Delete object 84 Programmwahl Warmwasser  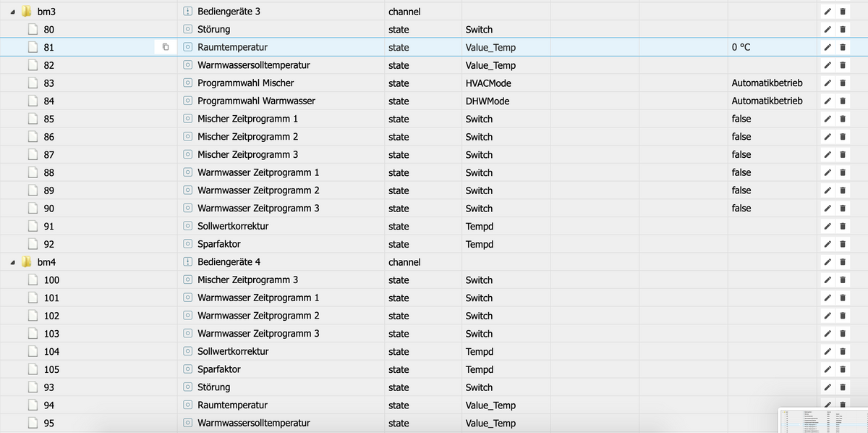click(x=843, y=101)
